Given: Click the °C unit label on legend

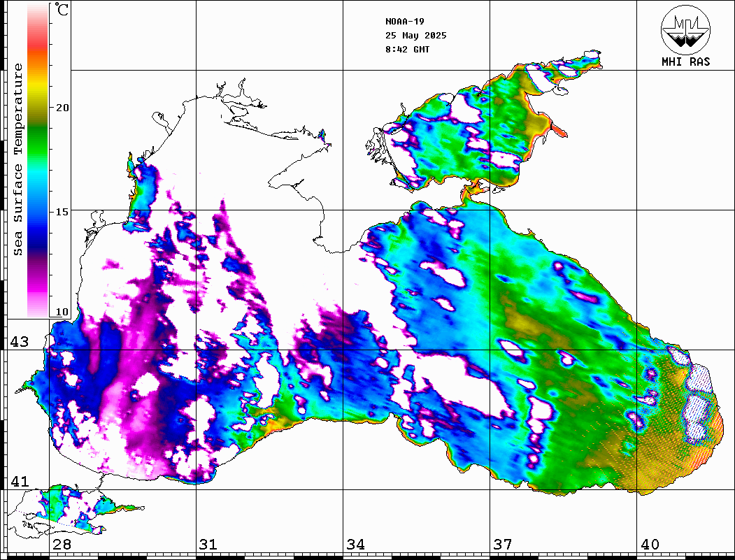Looking at the screenshot, I should click(x=61, y=9).
